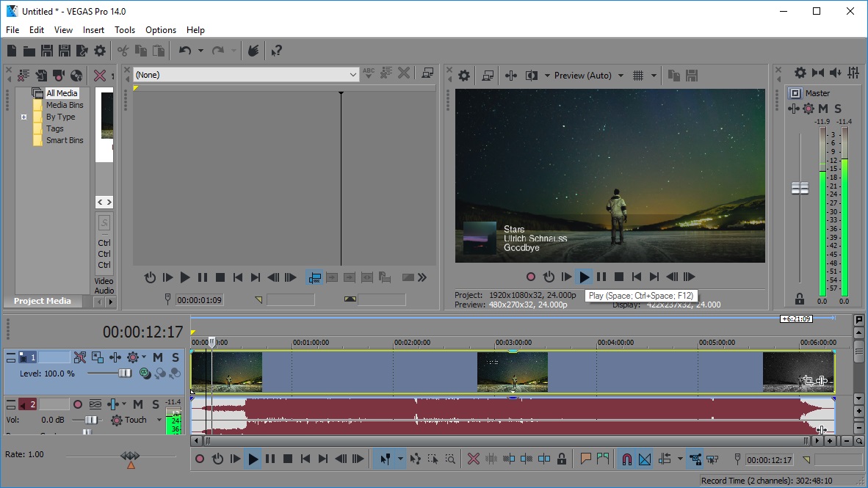Open mixing console icon in Master panel

click(x=853, y=73)
